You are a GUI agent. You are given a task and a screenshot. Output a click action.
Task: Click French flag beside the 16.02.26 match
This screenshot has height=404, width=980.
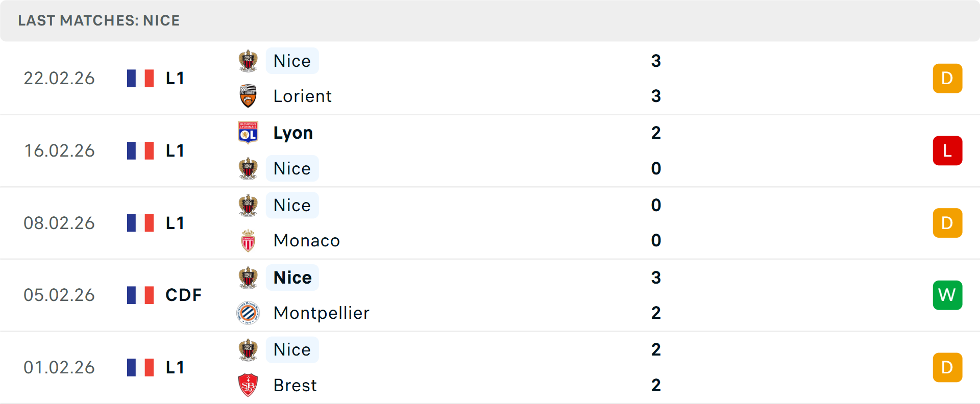[140, 150]
